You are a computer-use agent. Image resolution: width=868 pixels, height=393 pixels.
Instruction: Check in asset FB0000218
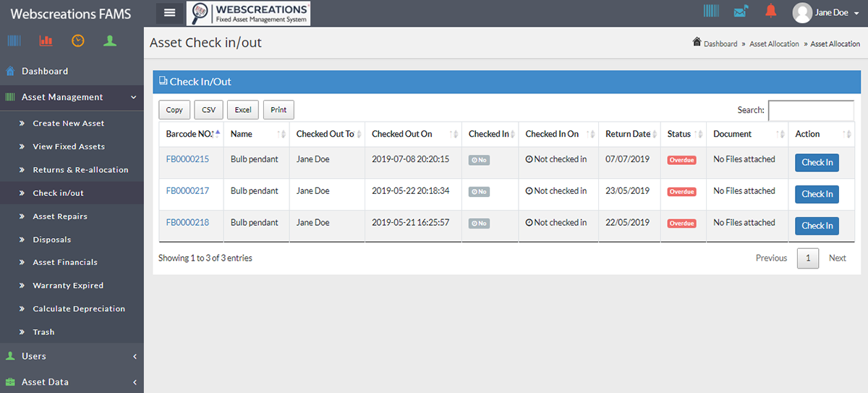[x=817, y=226]
